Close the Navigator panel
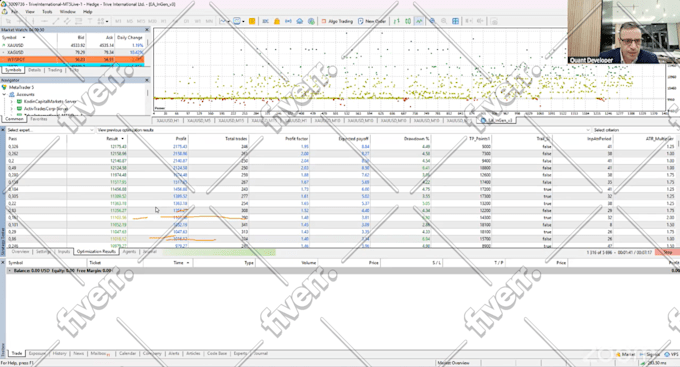Image resolution: width=680 pixels, height=367 pixels. click(x=147, y=80)
